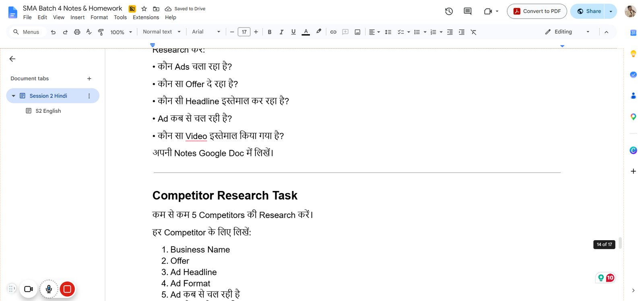Open Google Calendar side panel
Viewport: 644px width, 301px height.
(633, 33)
